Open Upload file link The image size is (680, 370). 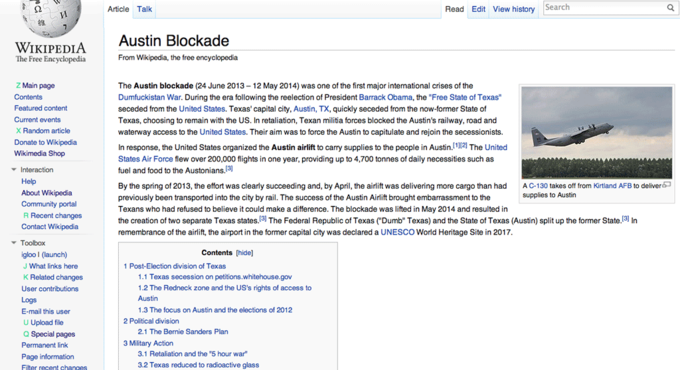pos(47,323)
